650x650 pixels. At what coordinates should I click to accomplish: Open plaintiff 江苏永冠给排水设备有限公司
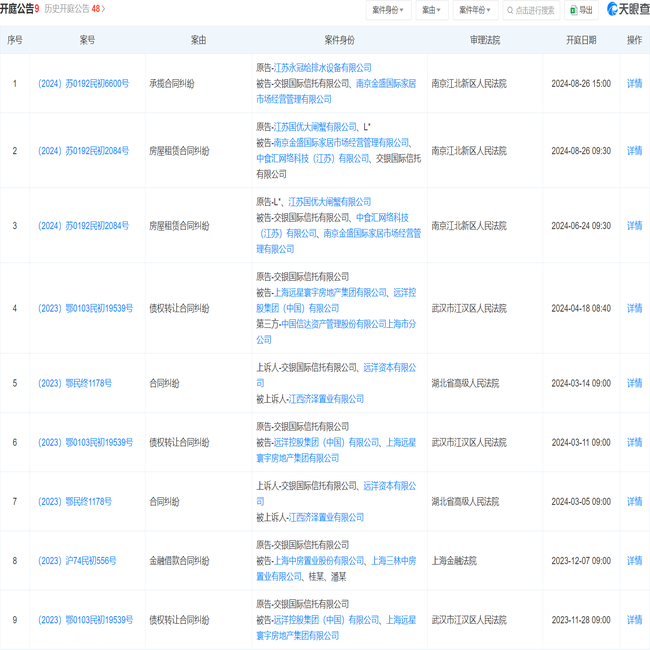[323, 68]
